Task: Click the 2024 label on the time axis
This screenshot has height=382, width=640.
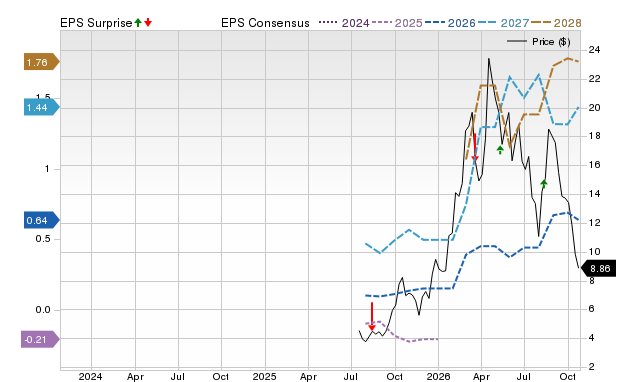Action: (90, 376)
